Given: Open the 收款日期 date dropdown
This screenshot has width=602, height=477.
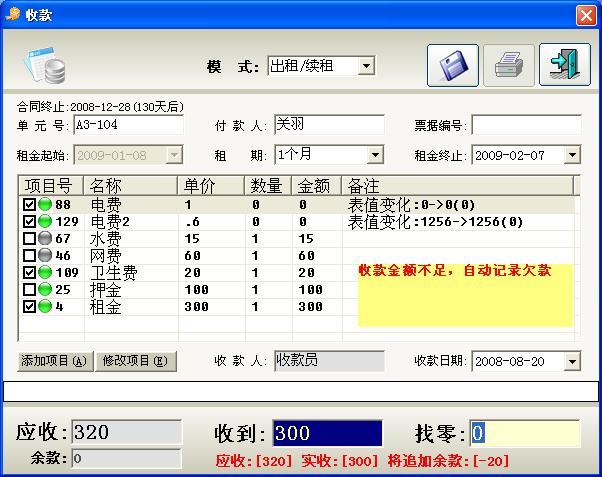Looking at the screenshot, I should 572,361.
